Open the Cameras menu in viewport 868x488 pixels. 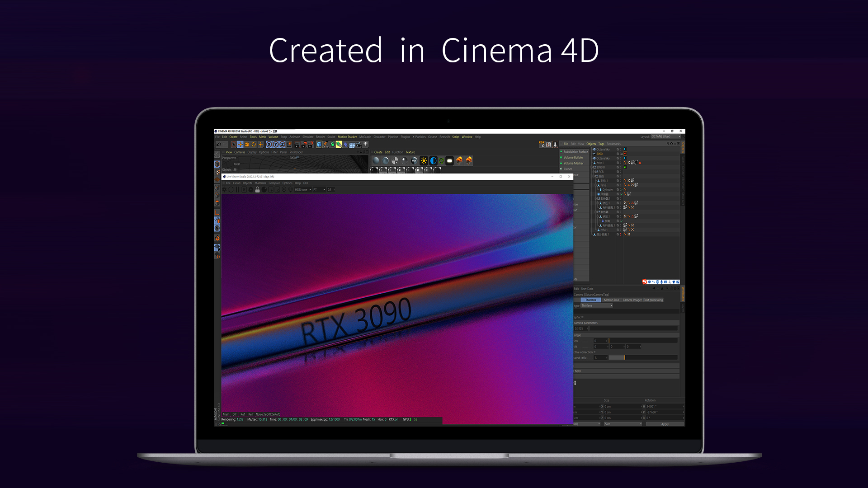(x=240, y=152)
